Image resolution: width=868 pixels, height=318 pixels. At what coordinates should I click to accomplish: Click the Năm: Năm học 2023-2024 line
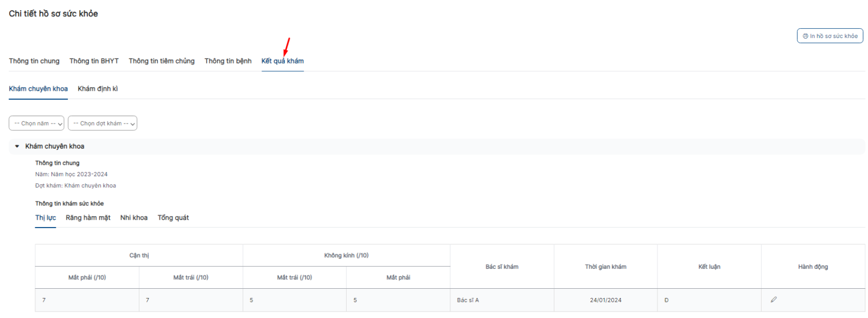(x=72, y=174)
